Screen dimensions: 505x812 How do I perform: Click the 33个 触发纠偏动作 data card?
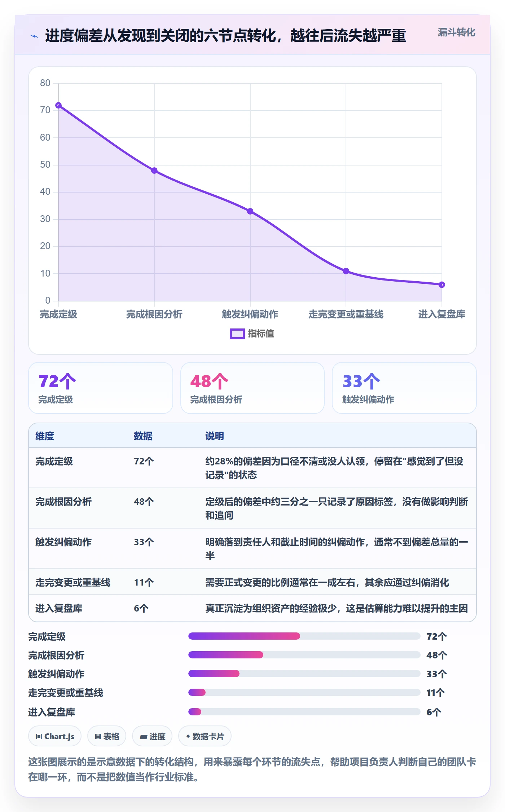click(404, 388)
